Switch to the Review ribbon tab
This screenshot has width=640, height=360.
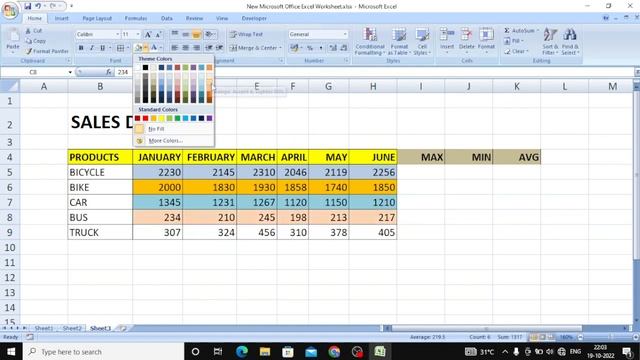pyautogui.click(x=194, y=18)
